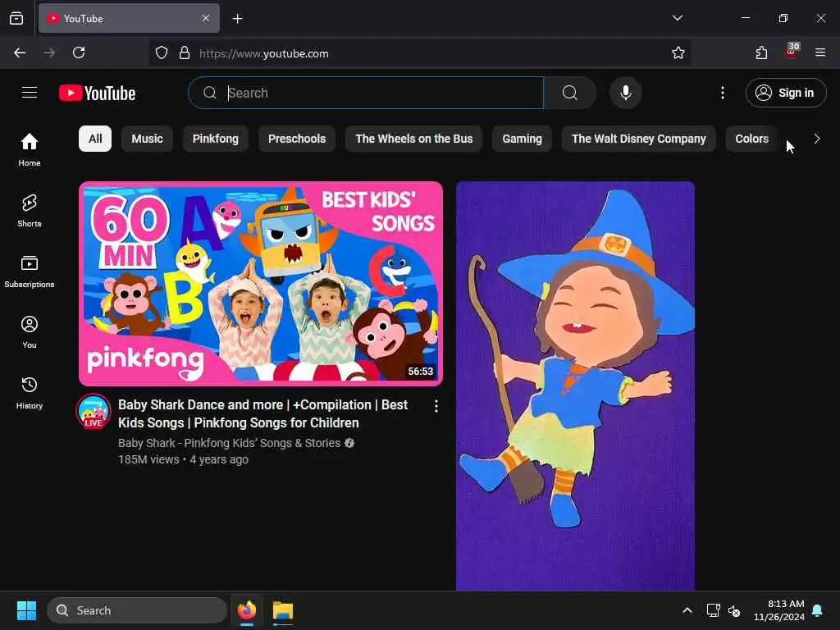Select The Wheels on the Bus chip
This screenshot has width=840, height=630.
[413, 139]
